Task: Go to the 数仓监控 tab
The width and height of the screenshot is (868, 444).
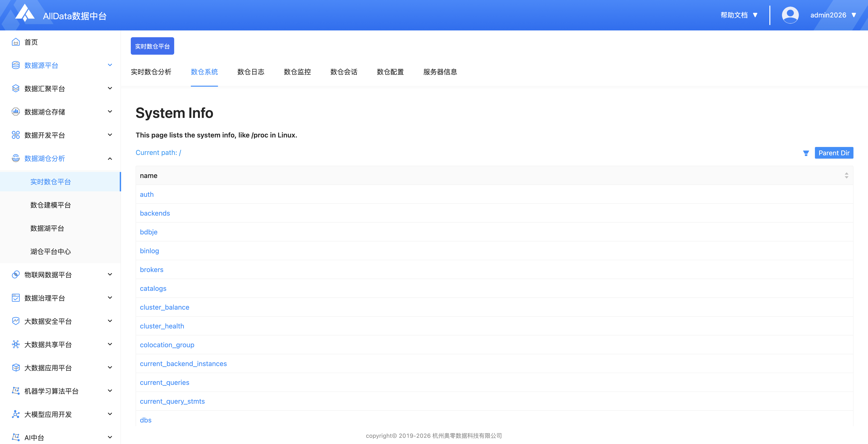Action: click(x=297, y=72)
